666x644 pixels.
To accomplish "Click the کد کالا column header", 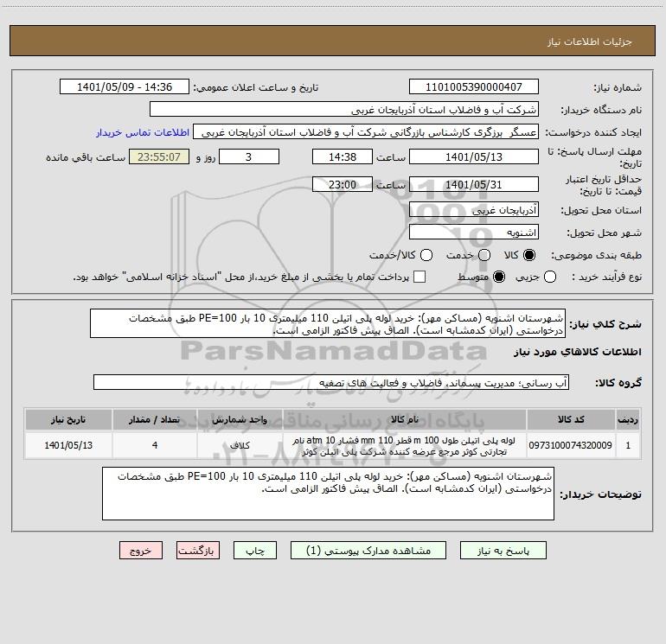I will tap(571, 419).
